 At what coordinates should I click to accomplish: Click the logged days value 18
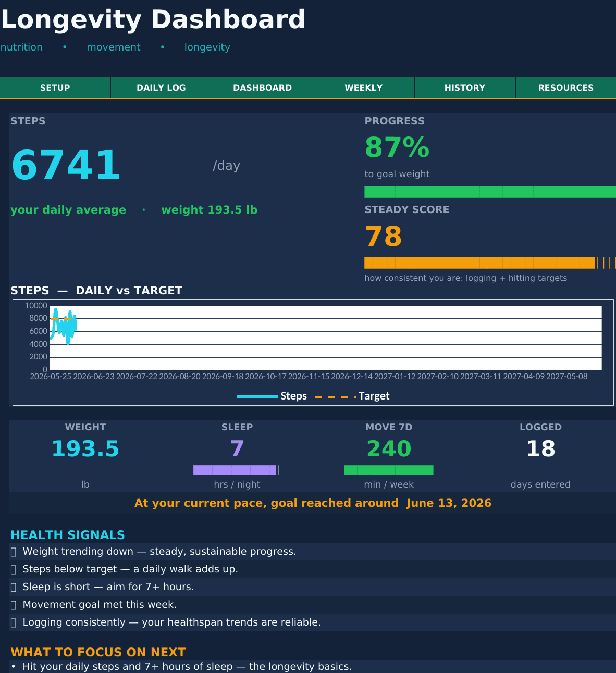tap(540, 448)
